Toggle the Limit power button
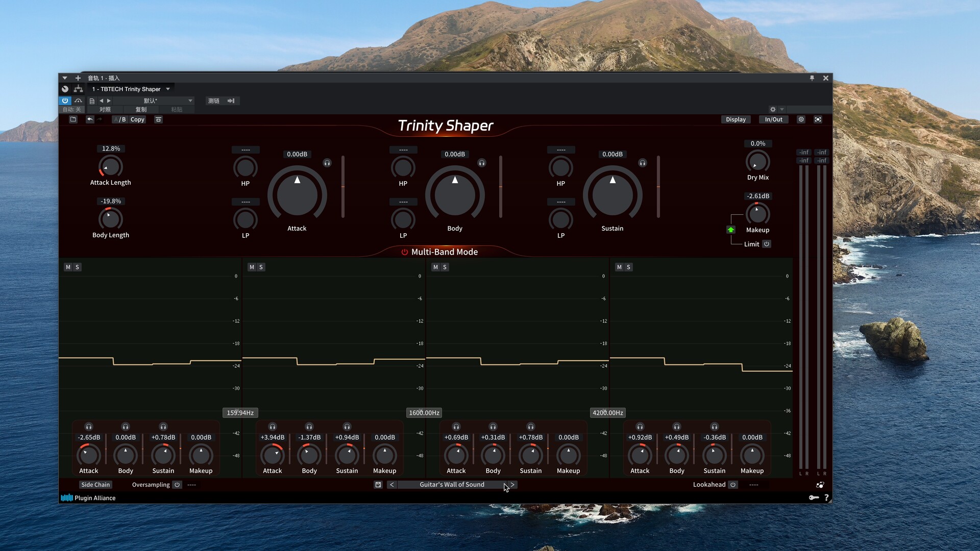 coord(767,244)
